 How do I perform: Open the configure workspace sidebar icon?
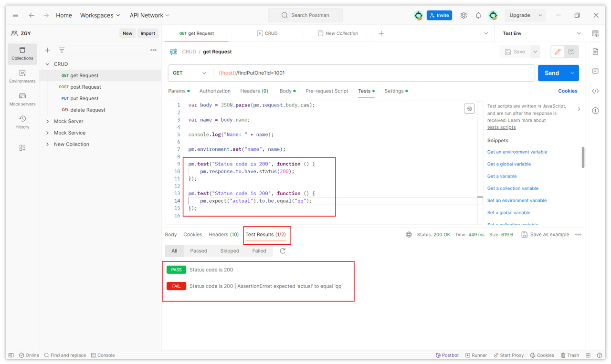tap(22, 148)
